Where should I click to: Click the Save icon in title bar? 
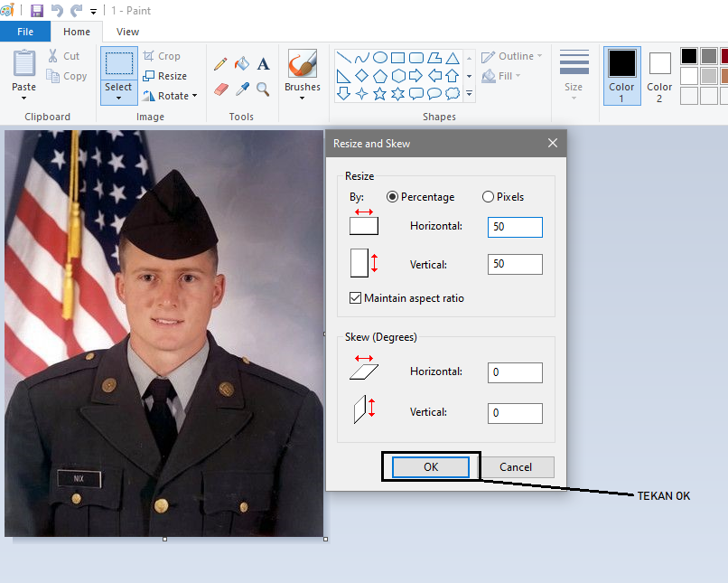click(37, 10)
